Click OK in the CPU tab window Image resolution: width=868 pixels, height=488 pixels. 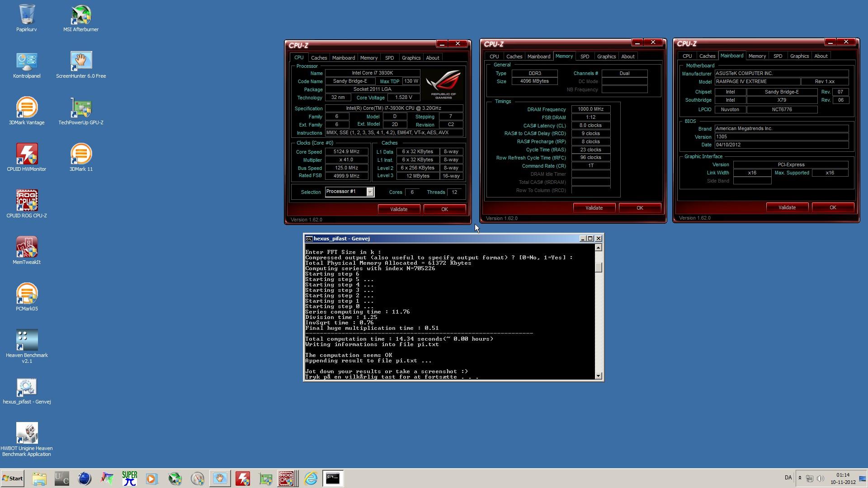tap(444, 209)
